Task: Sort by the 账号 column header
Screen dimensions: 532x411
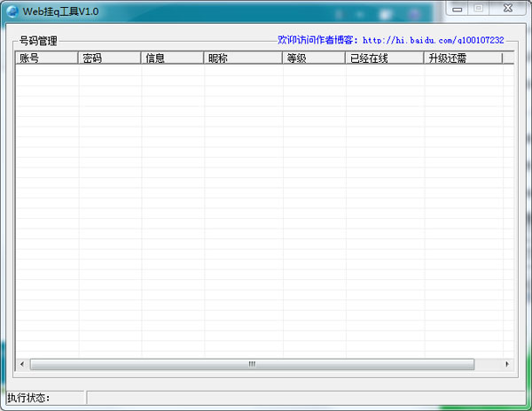Action: pos(46,58)
